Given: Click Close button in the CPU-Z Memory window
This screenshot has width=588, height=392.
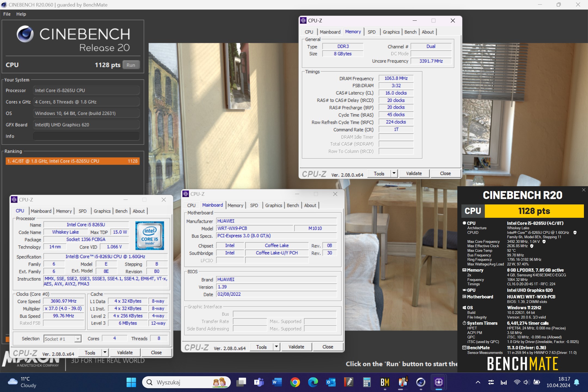Looking at the screenshot, I should pyautogui.click(x=445, y=173).
